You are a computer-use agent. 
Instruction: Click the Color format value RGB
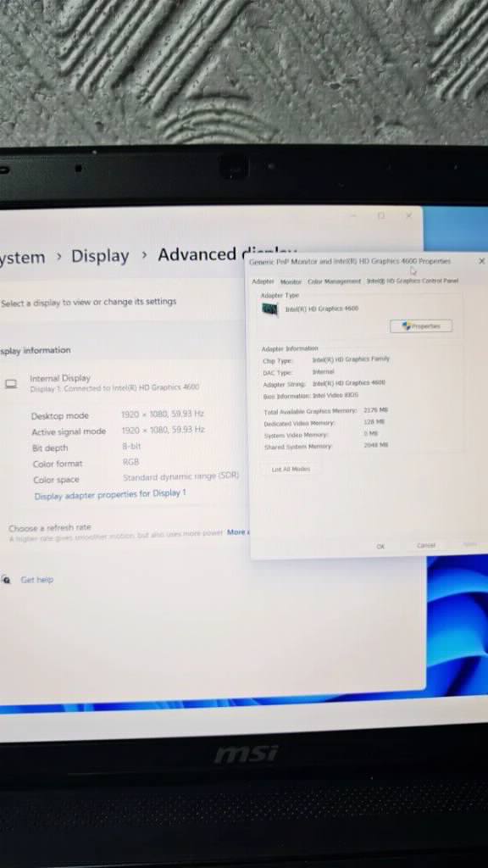131,461
